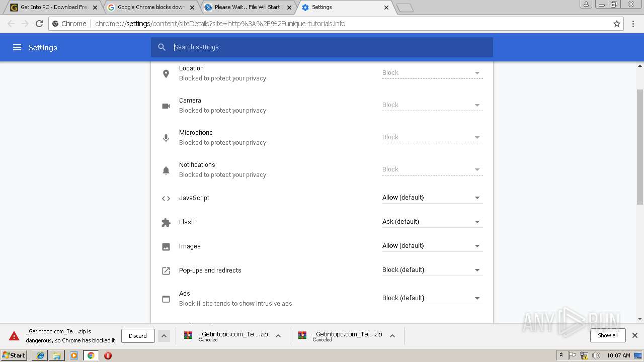Bookmark this page with the star icon
The image size is (644, 362).
click(617, 24)
